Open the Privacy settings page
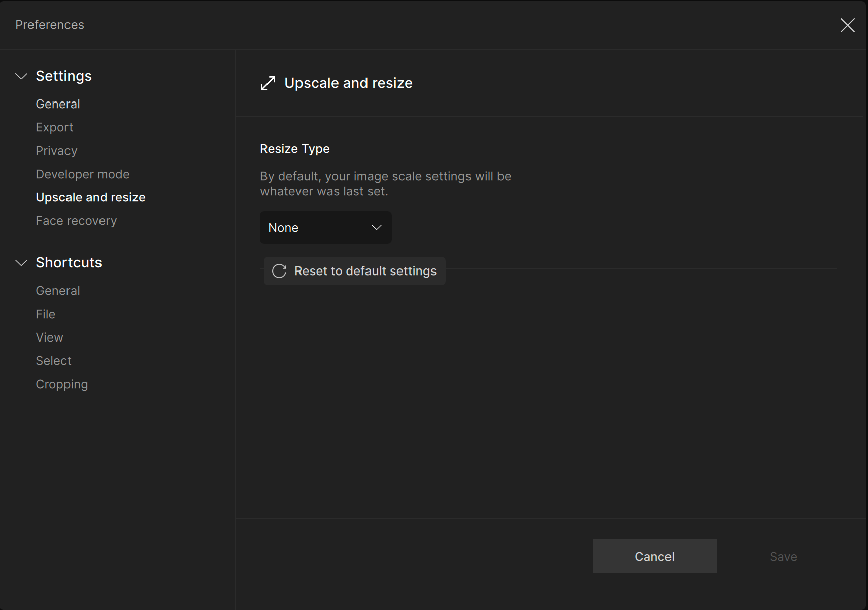This screenshot has width=868, height=610. [x=56, y=151]
